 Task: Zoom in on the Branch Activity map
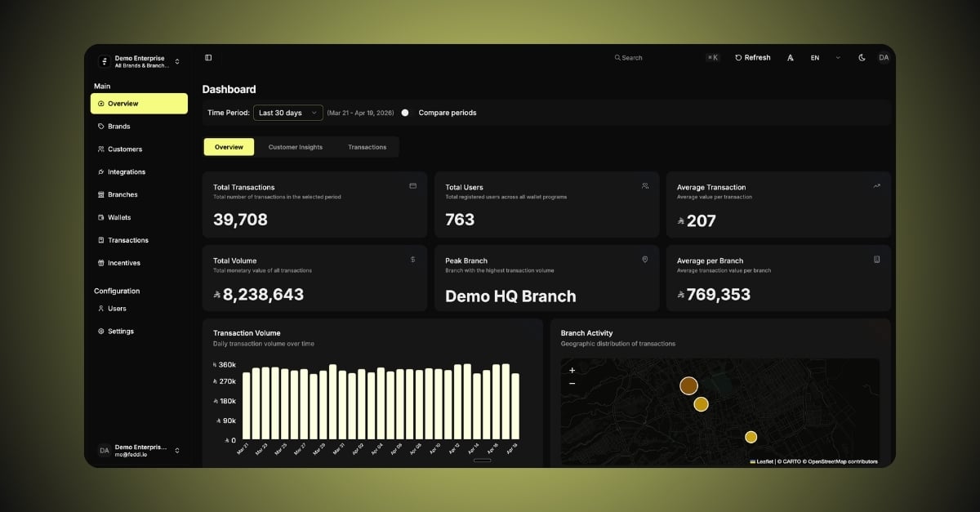point(572,371)
